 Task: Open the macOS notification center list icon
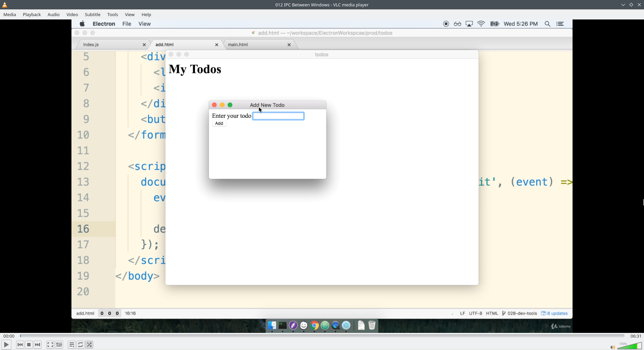point(560,24)
